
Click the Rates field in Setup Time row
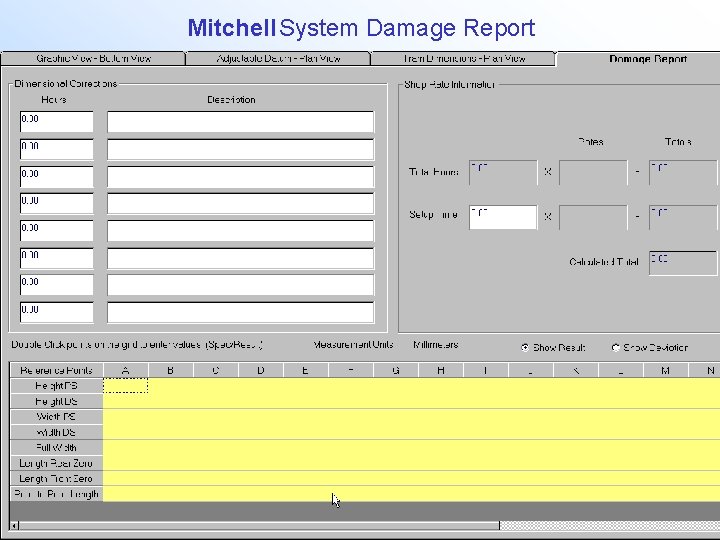593,216
